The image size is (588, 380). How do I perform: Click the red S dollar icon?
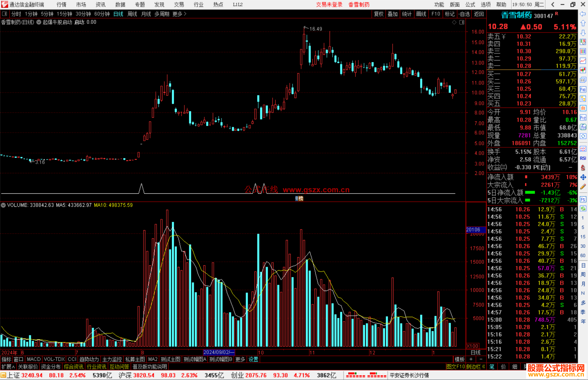583,168
